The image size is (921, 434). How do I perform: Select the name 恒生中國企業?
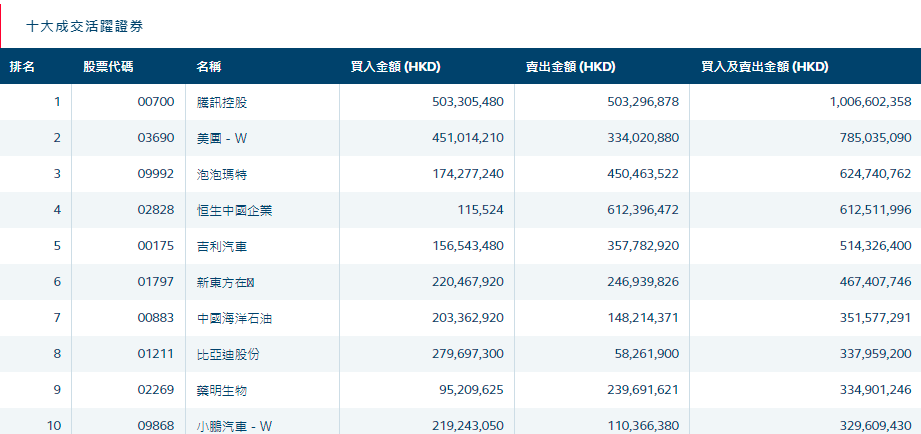coord(235,210)
